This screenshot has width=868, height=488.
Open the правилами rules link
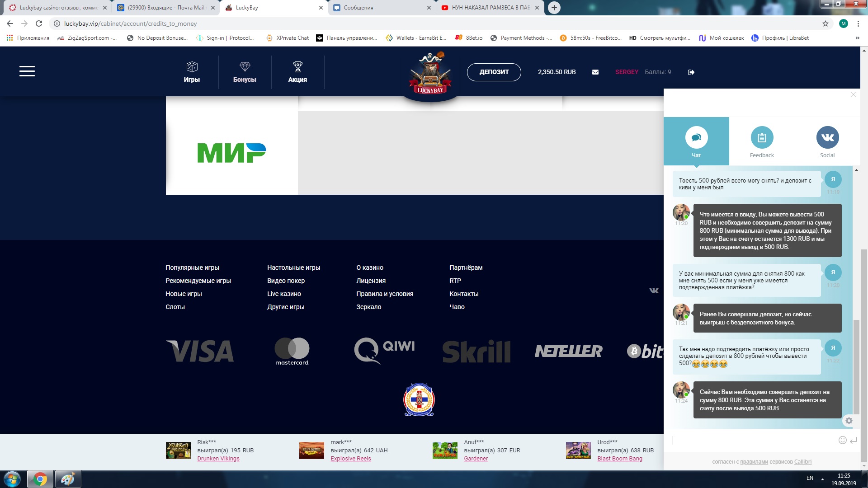click(754, 462)
